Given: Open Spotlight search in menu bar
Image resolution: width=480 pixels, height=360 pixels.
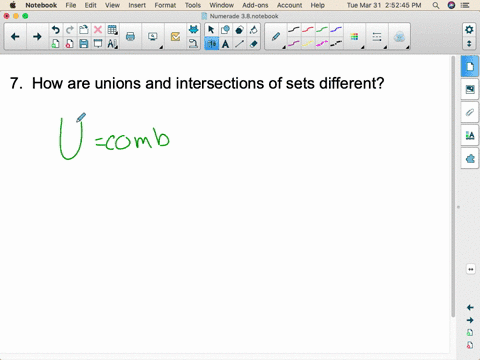Looking at the screenshot, I should pos(436,5).
